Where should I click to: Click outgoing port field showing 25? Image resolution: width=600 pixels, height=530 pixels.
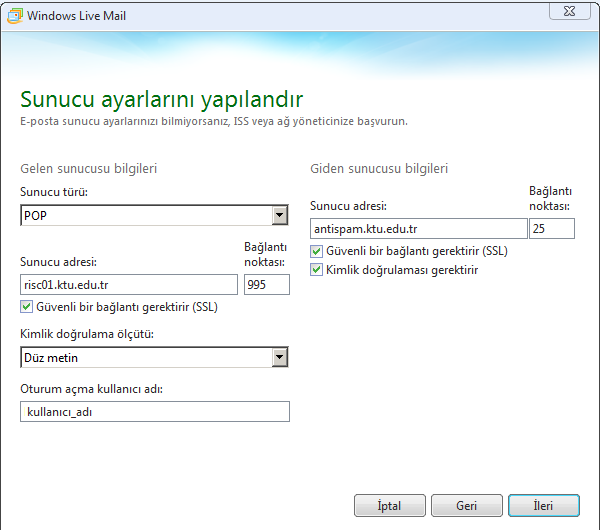pyautogui.click(x=552, y=229)
